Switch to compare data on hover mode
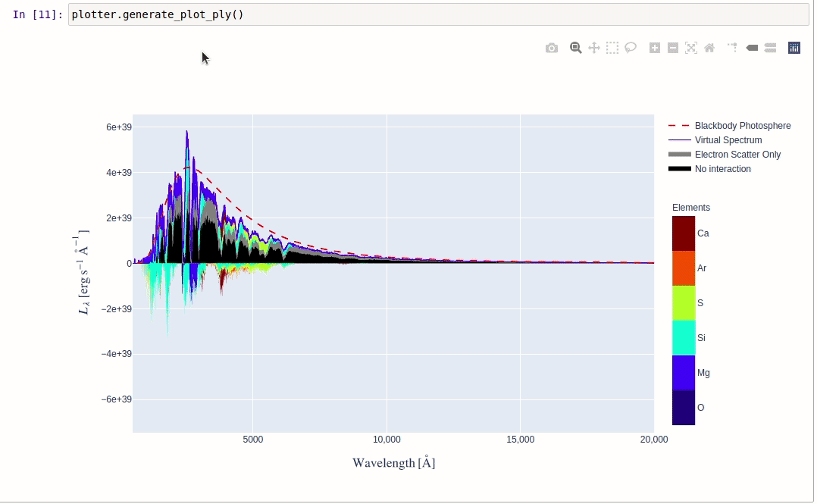 click(771, 47)
